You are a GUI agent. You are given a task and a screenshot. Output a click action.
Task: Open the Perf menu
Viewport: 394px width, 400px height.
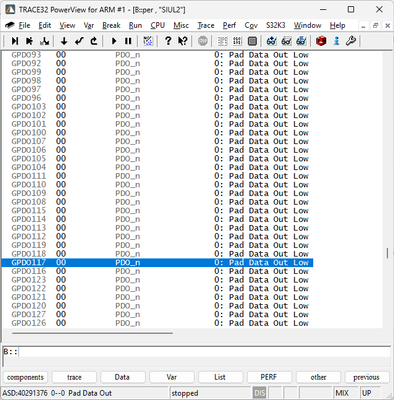pos(229,25)
